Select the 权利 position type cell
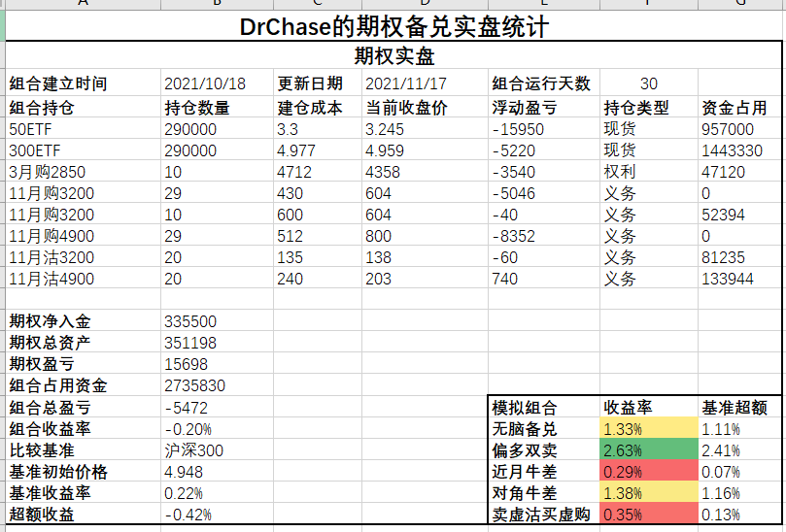786x532 pixels. [649, 172]
